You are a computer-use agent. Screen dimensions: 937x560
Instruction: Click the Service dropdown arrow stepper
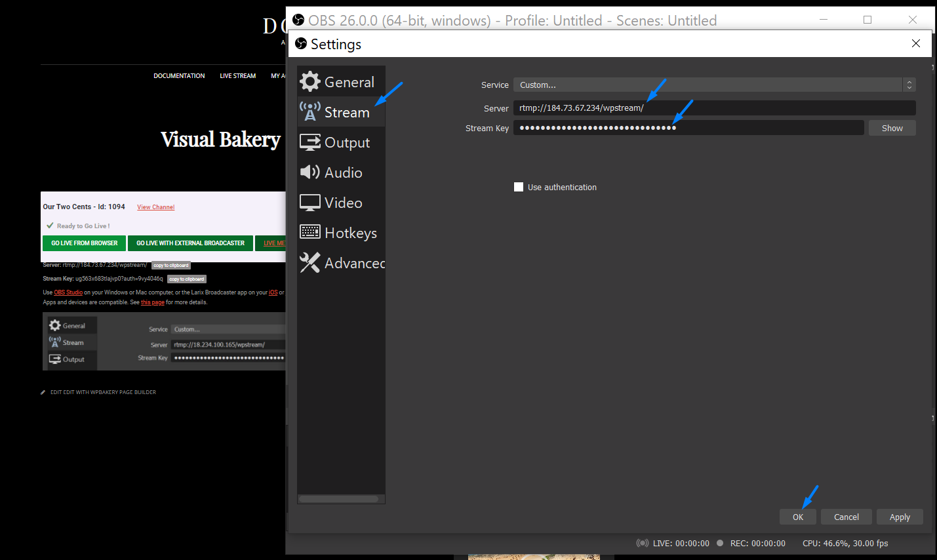[x=909, y=85]
